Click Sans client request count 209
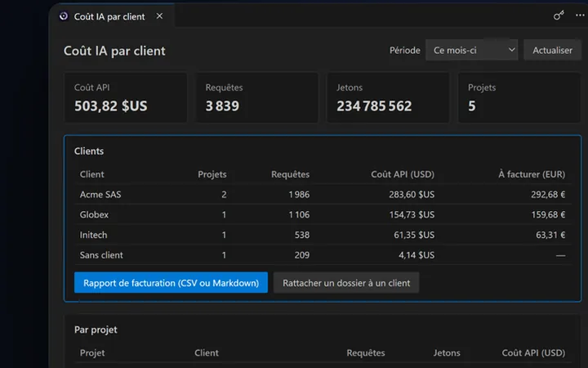Screen dimensions: 588x368 pyautogui.click(x=302, y=255)
